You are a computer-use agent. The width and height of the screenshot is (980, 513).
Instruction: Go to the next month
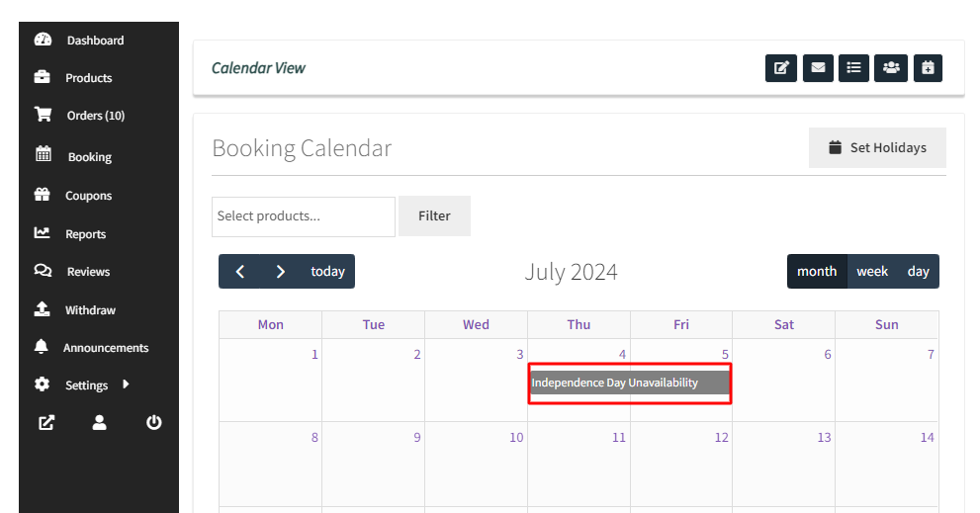[281, 271]
